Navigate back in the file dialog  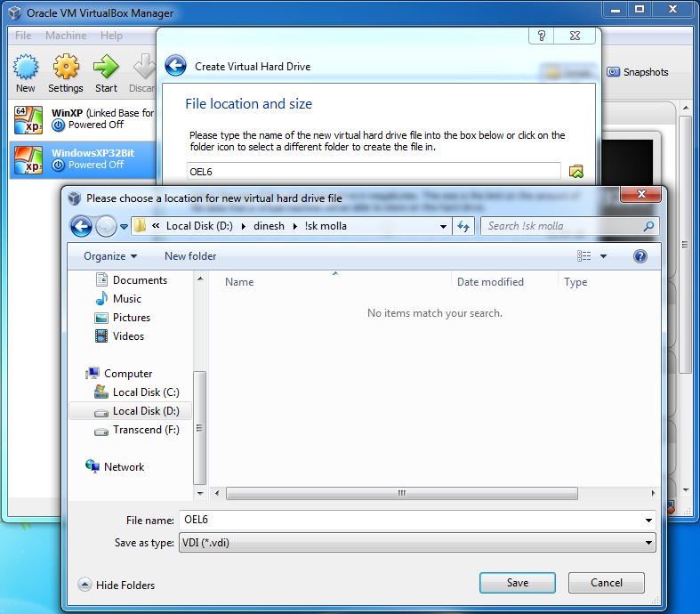(x=81, y=226)
